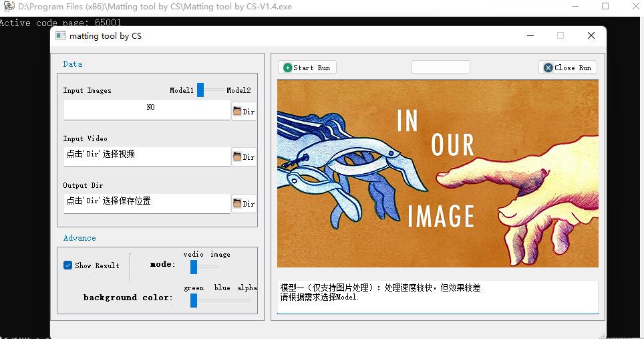Click the 'Advance' section heading
Screen dimensions: 644x339
79,238
